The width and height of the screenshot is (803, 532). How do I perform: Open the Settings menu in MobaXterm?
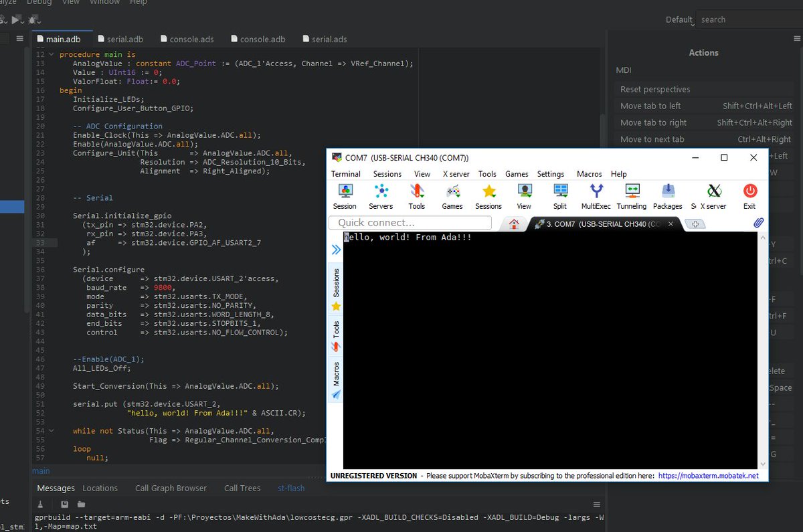[550, 174]
